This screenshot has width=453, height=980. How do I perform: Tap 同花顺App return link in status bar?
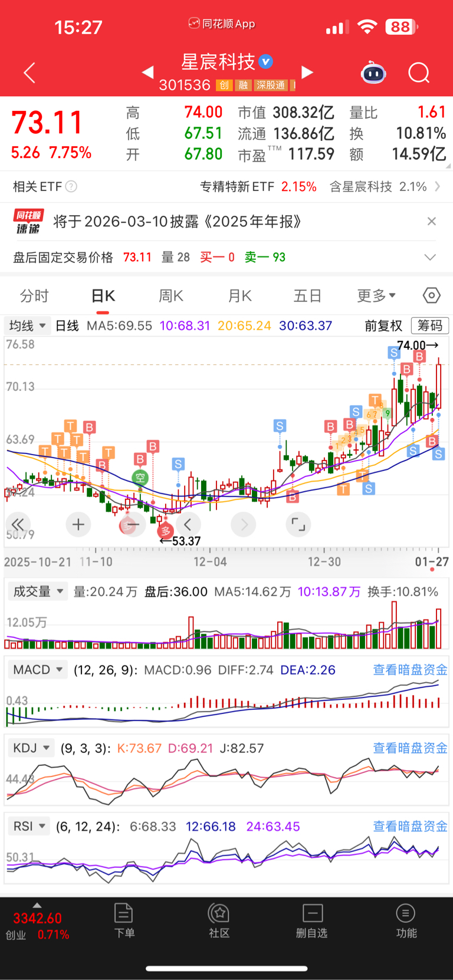[x=222, y=24]
